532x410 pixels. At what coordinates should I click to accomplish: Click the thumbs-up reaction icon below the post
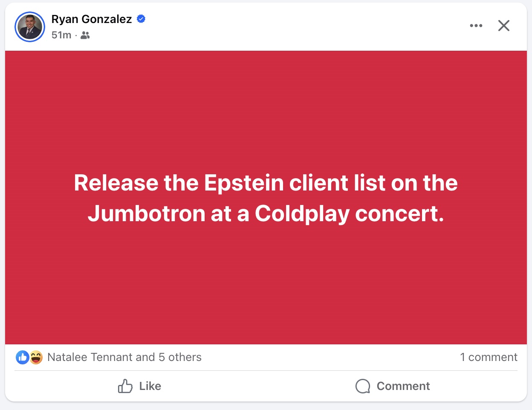pos(22,357)
